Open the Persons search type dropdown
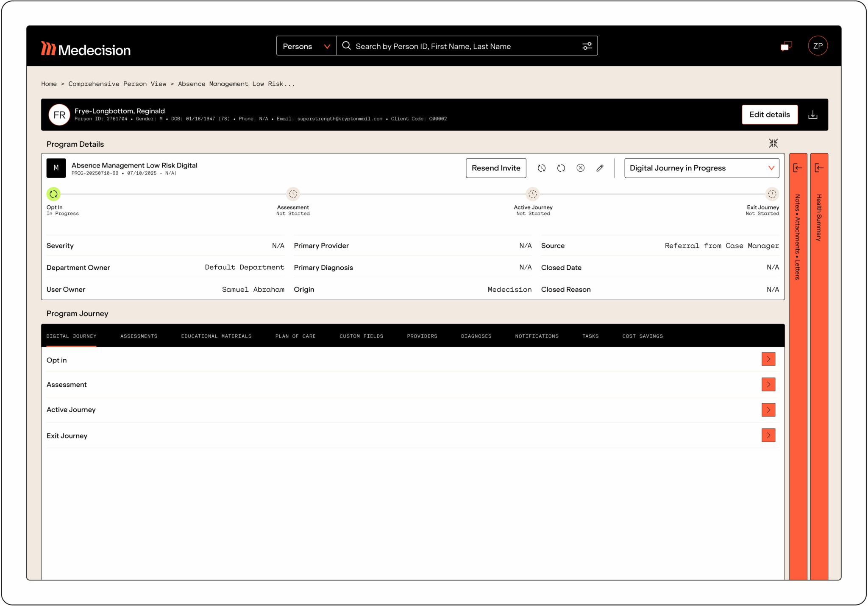 point(306,46)
